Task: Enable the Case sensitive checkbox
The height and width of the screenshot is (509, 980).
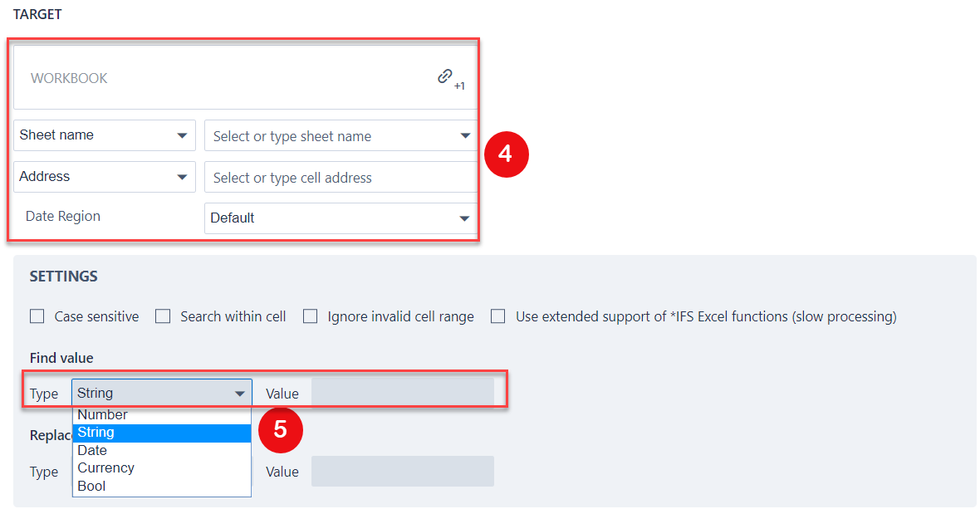Action: (37, 316)
